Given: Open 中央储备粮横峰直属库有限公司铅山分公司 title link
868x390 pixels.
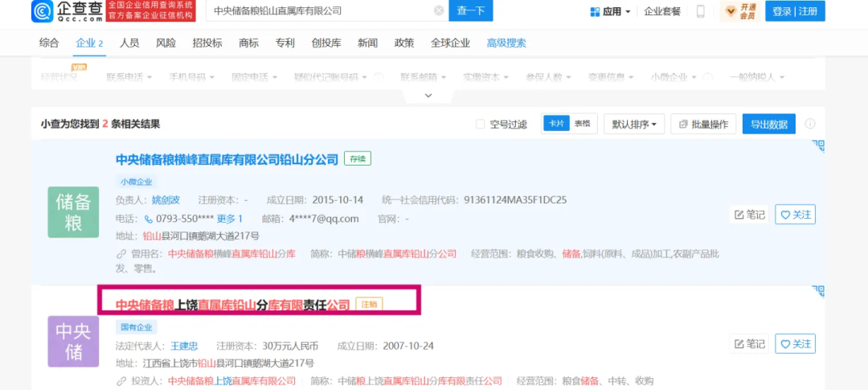Looking at the screenshot, I should 227,159.
